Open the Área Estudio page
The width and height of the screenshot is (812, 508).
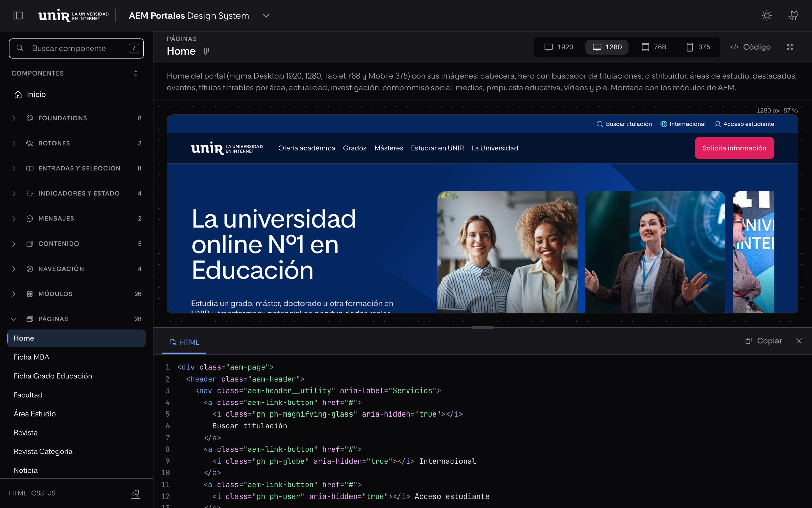[76, 414]
